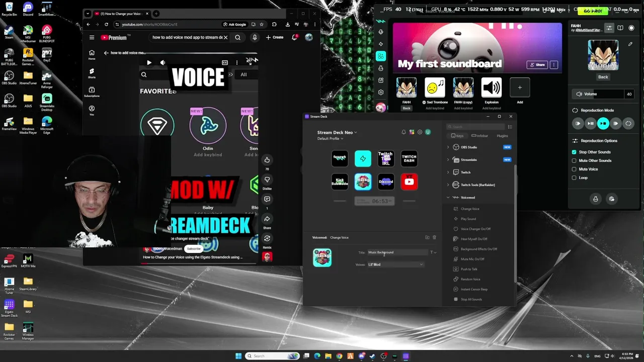
Task: Open the book icon in FAHH panel header
Action: [x=620, y=28]
